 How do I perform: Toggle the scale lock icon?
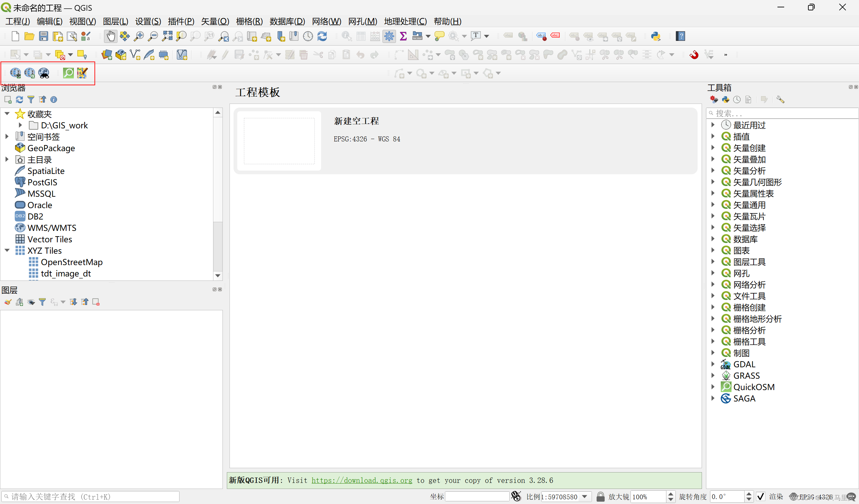point(600,497)
